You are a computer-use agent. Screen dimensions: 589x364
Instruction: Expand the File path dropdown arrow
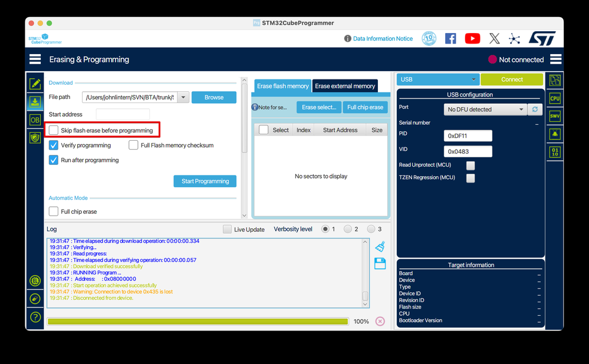(183, 97)
